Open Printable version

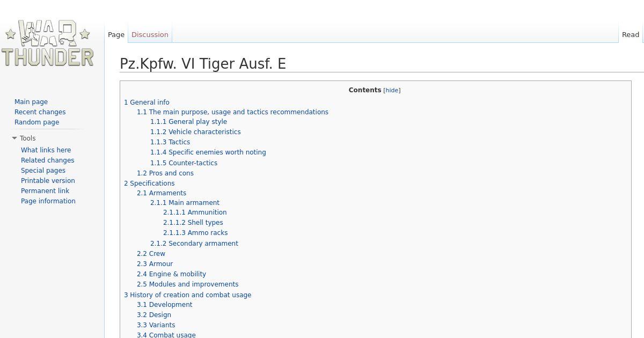[x=48, y=181]
